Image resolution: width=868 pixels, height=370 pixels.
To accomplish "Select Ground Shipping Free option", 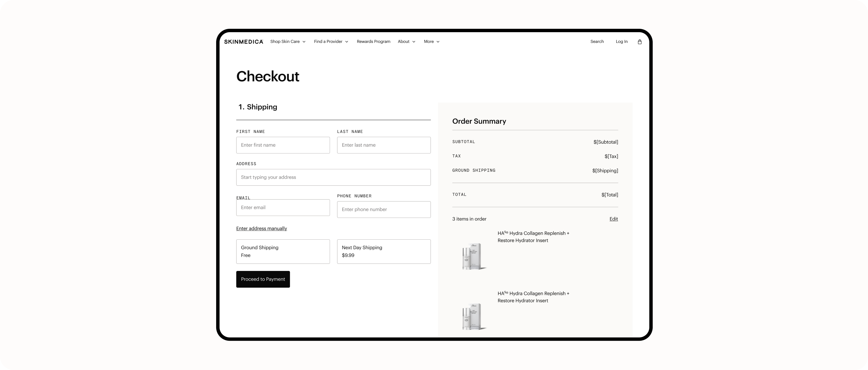I will (283, 251).
